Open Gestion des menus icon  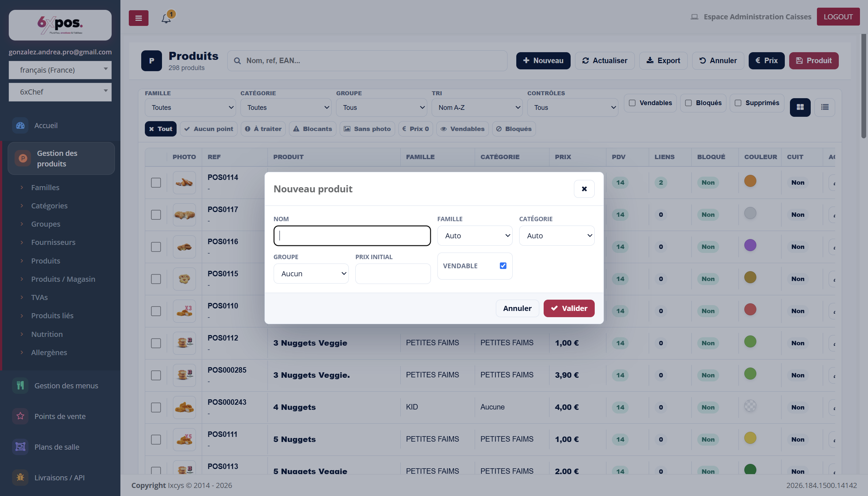click(20, 385)
